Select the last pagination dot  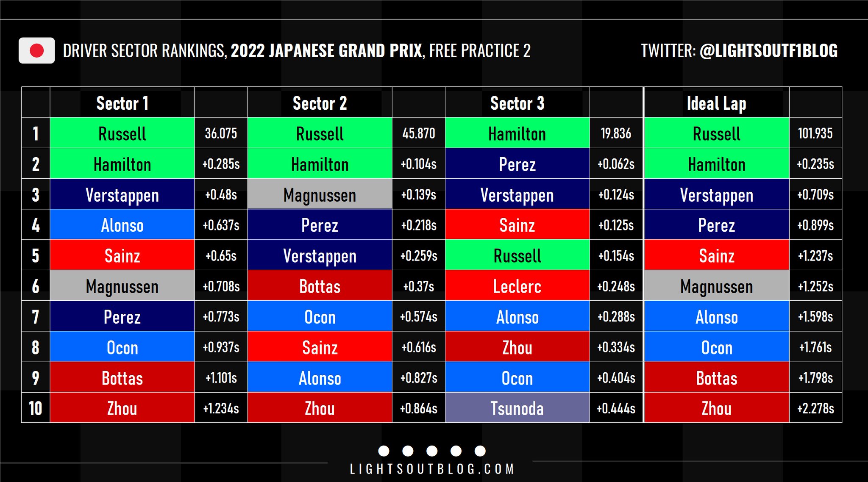coord(480,451)
